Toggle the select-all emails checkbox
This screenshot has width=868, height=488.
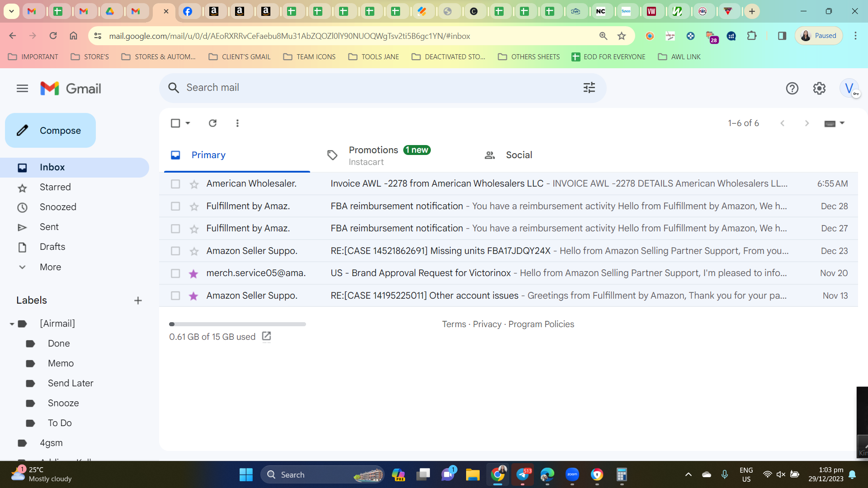[x=175, y=123]
